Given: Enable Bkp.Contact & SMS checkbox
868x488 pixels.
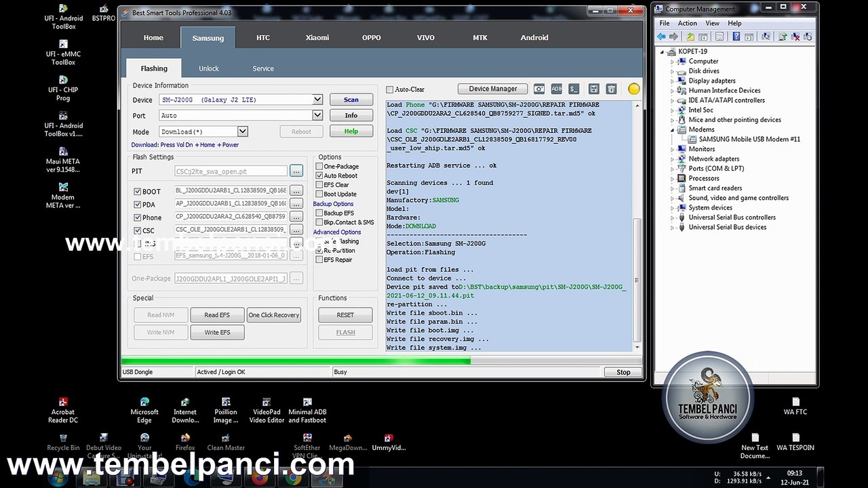Looking at the screenshot, I should click(x=319, y=222).
